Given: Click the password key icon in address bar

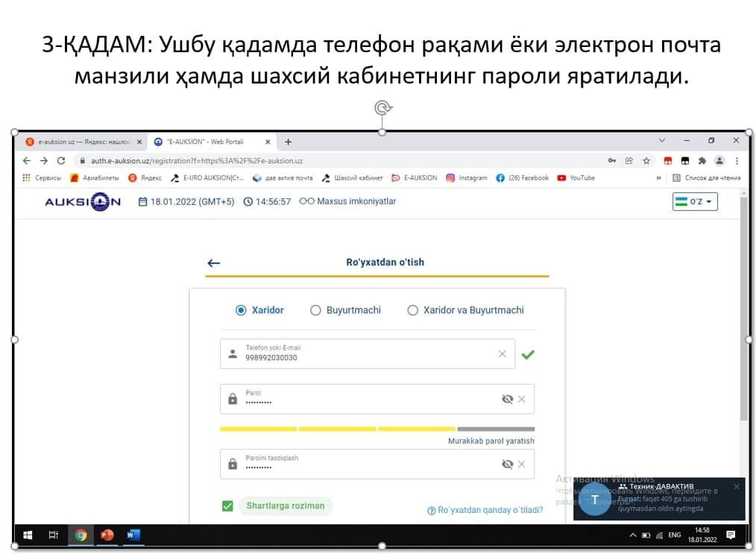Looking at the screenshot, I should click(x=612, y=160).
